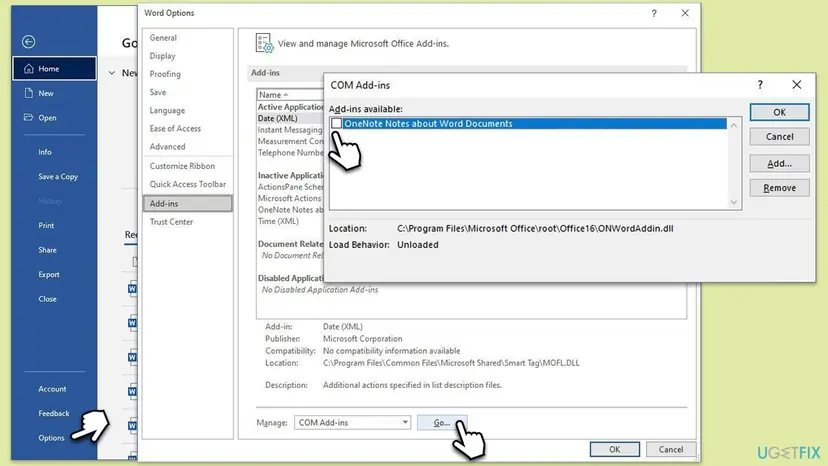Select Time (XML) add-in row
The height and width of the screenshot is (466, 828).
290,221
